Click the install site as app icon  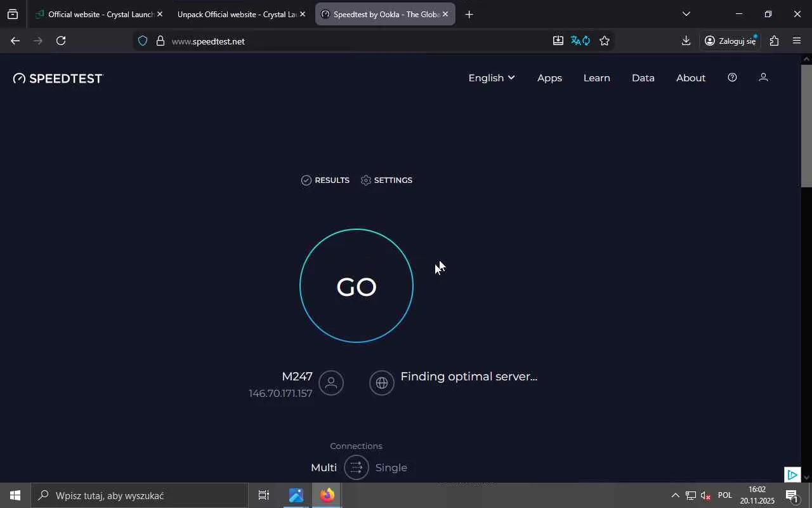click(558, 41)
